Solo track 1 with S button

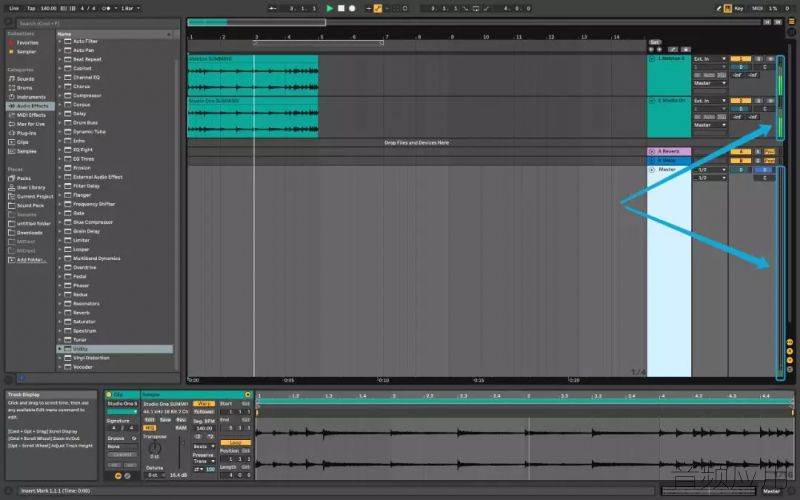(x=759, y=59)
